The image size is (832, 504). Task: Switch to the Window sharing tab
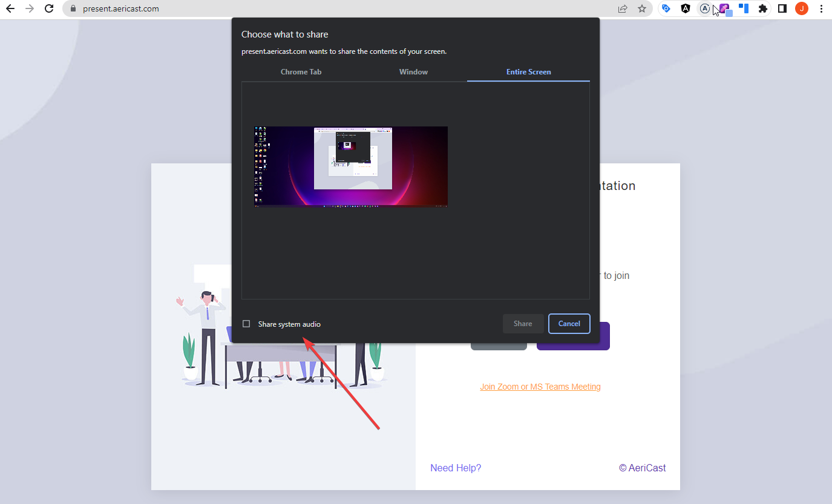pyautogui.click(x=413, y=71)
